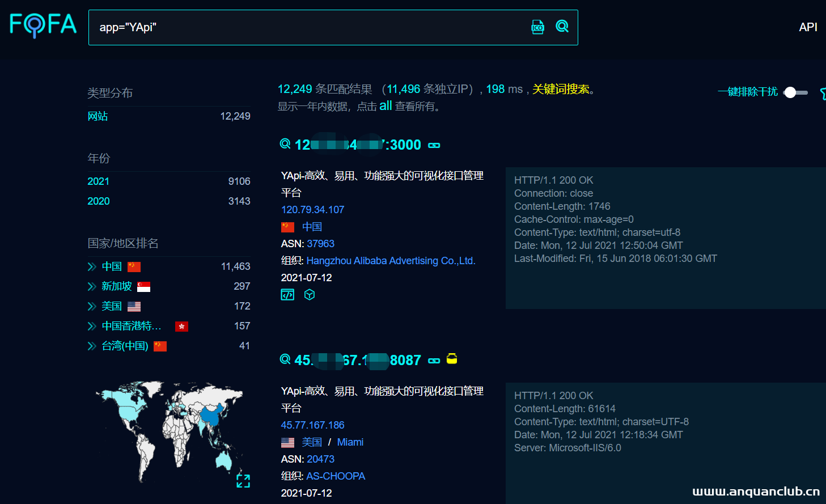This screenshot has width=826, height=504.
Task: Filter results by year 2020
Action: tap(98, 201)
